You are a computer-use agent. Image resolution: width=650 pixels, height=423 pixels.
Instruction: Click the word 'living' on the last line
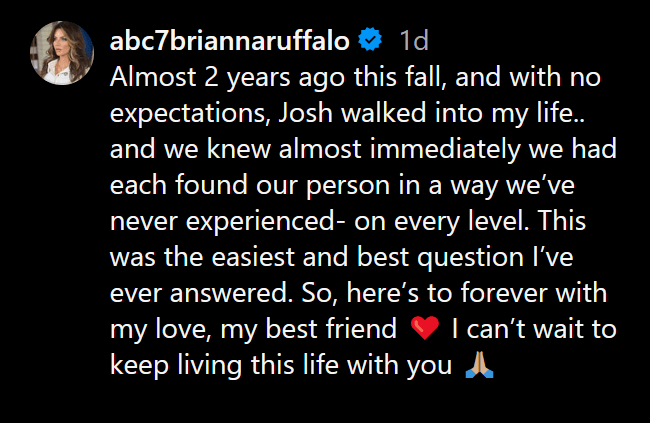210,366
